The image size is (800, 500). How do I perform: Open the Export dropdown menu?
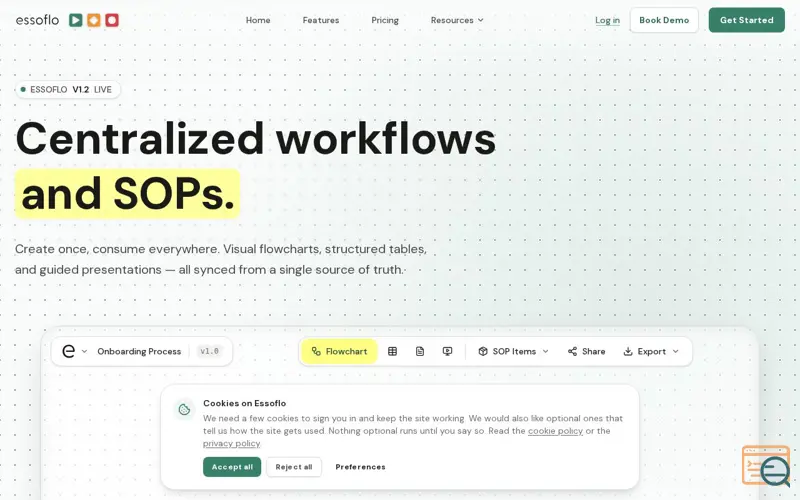651,351
